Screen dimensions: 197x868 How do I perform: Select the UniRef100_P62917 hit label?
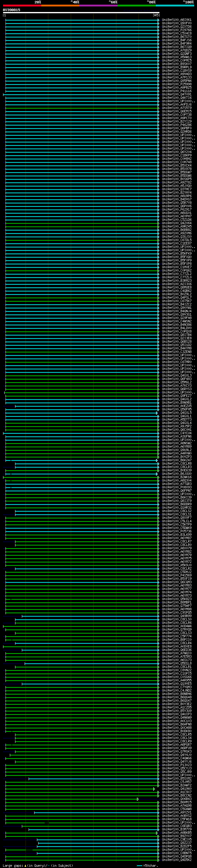pyautogui.click(x=176, y=210)
